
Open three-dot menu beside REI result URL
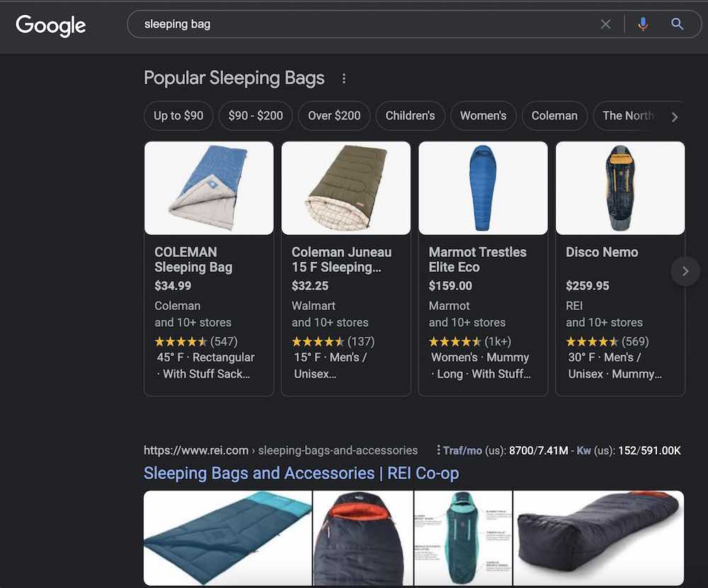coord(438,450)
